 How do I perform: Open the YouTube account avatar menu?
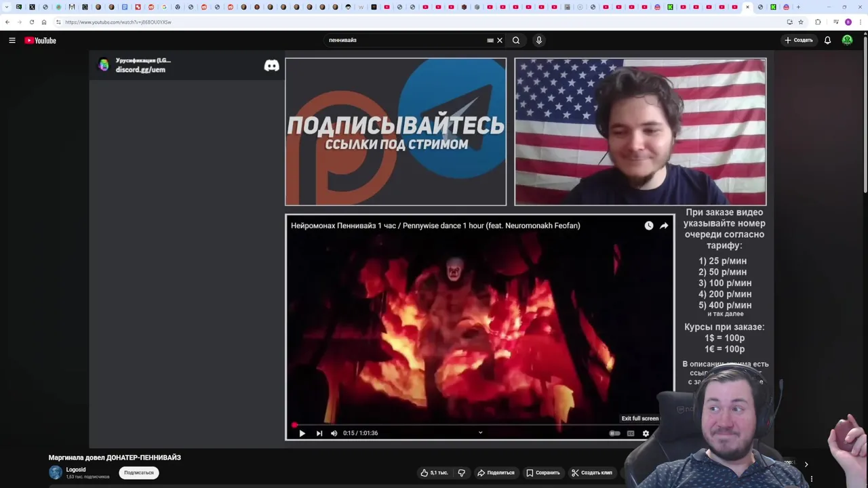(x=847, y=40)
